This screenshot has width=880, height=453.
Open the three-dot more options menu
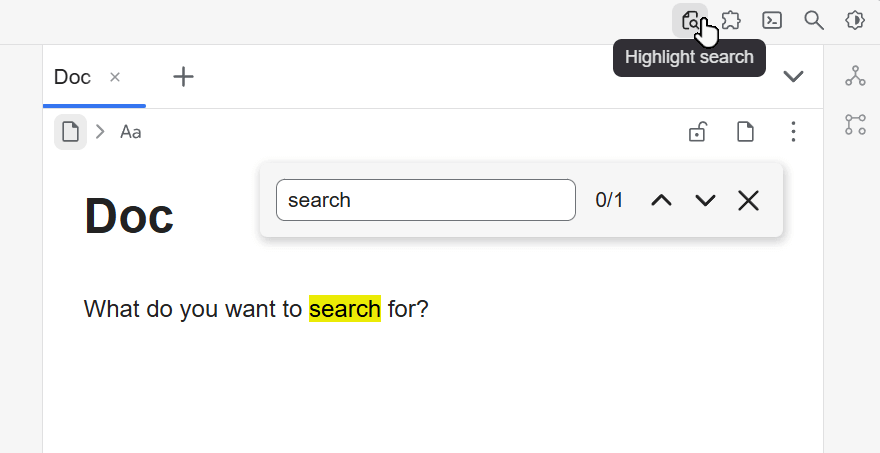[x=793, y=132]
